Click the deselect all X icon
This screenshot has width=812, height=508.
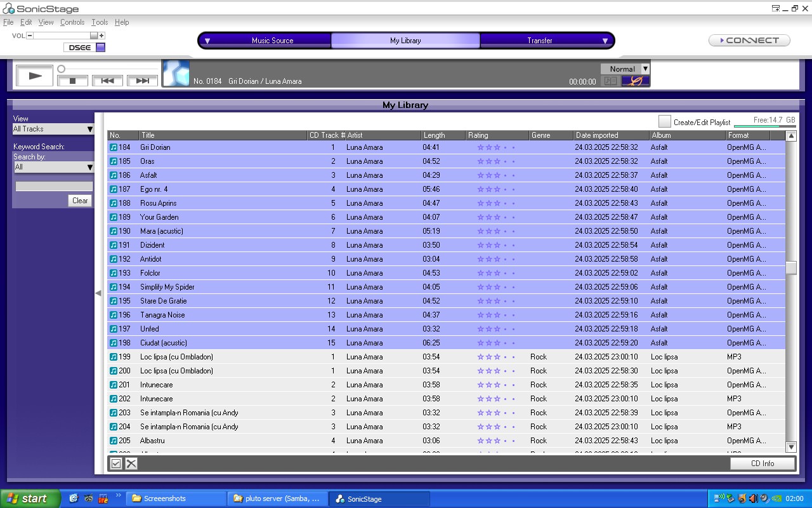131,464
